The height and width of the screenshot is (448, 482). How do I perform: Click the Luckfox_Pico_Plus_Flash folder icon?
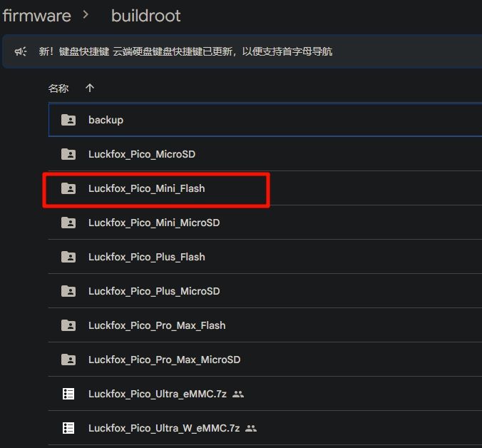68,256
